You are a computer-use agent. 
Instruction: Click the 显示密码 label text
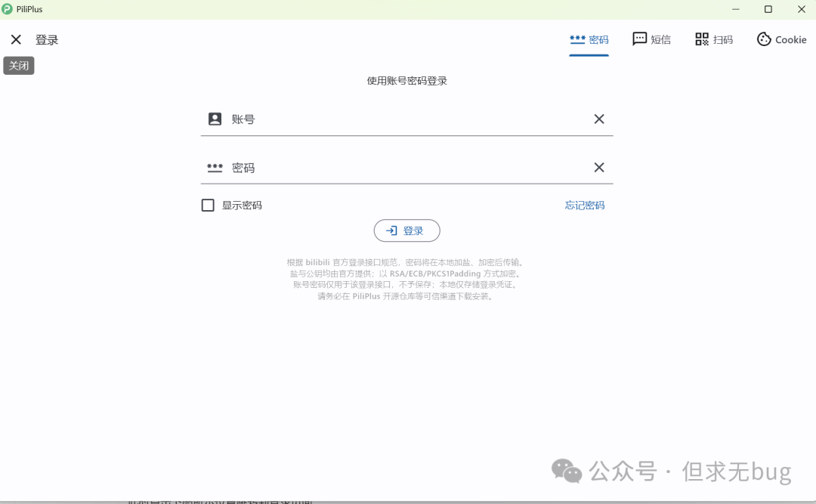coord(242,205)
